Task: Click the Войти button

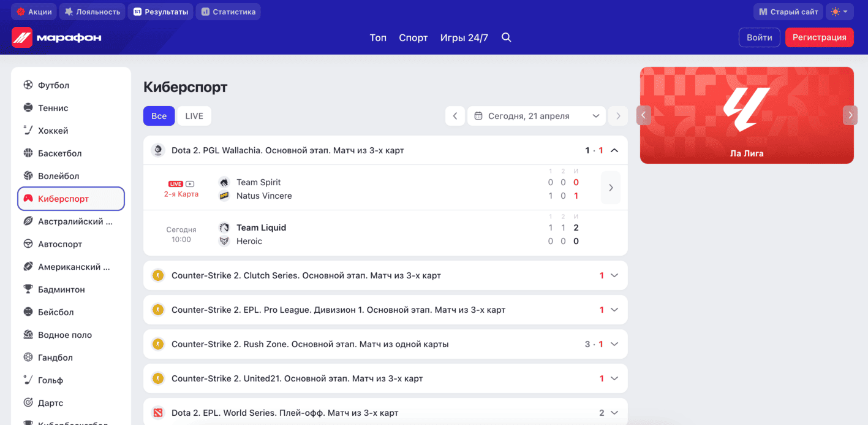Action: click(x=759, y=37)
